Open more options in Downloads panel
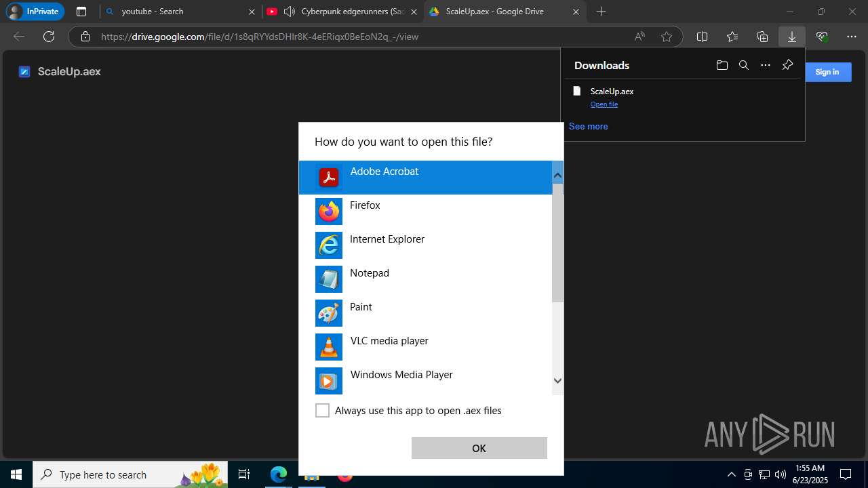The height and width of the screenshot is (488, 868). [766, 65]
